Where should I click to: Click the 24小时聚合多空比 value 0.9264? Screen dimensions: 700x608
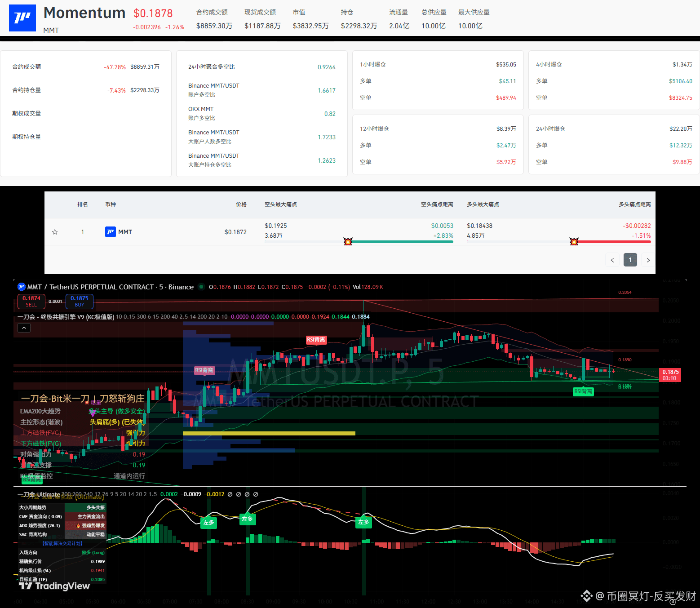pyautogui.click(x=327, y=67)
